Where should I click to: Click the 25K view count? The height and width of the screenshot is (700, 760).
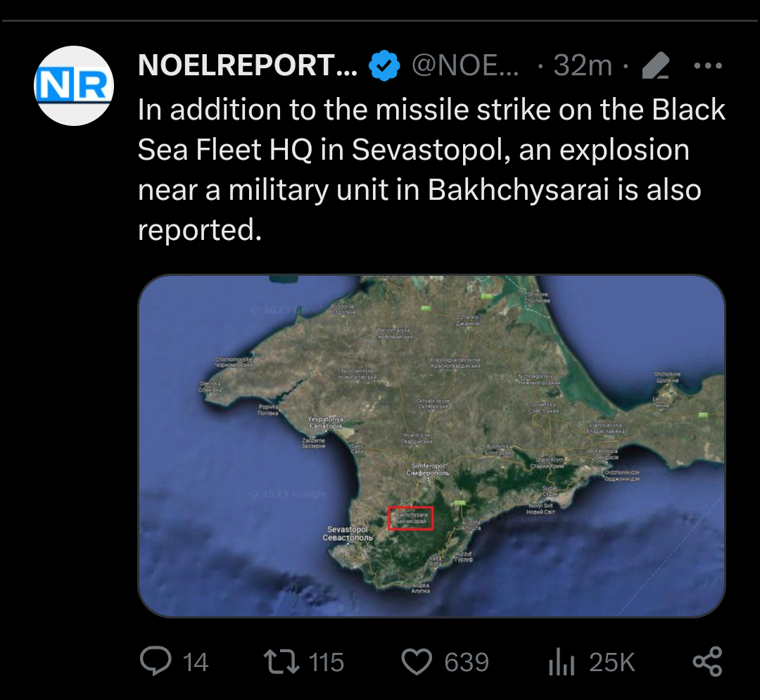pyautogui.click(x=612, y=662)
